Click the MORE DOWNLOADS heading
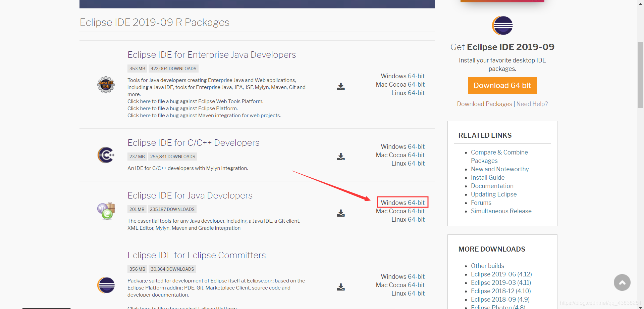This screenshot has width=644, height=309. [492, 249]
